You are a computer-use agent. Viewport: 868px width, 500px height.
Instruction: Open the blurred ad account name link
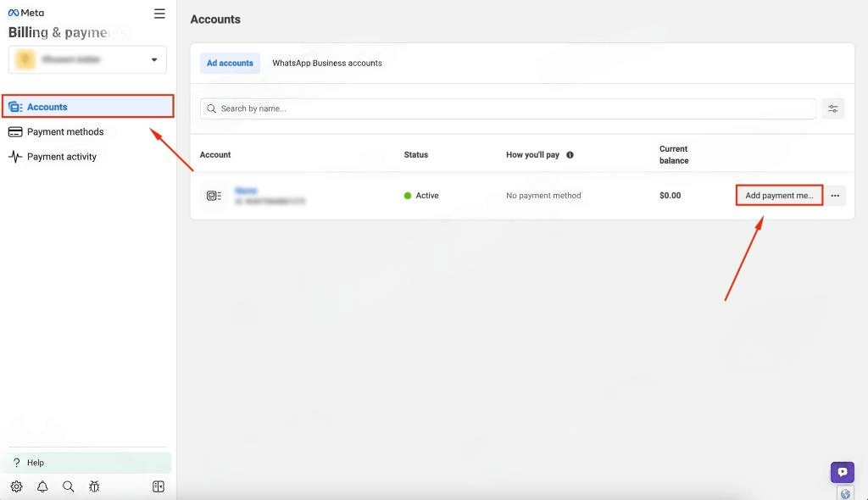coord(246,191)
